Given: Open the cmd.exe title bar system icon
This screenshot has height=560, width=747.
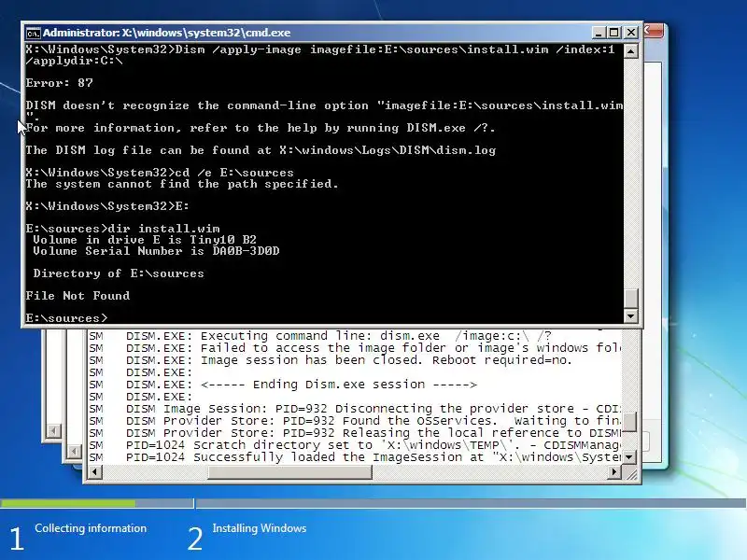Looking at the screenshot, I should [33, 33].
